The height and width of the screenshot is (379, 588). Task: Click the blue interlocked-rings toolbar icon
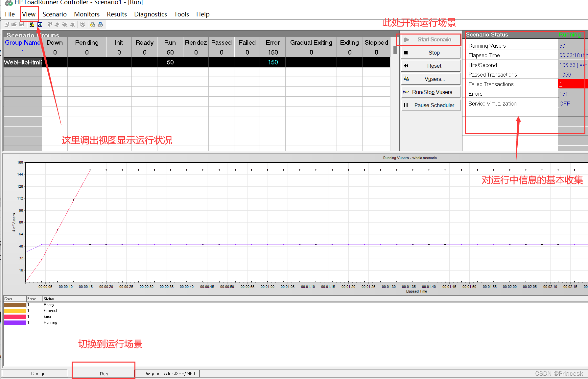100,24
